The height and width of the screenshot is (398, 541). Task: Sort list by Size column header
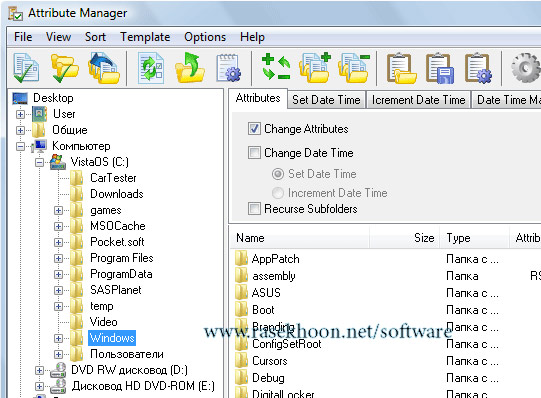coord(404,238)
